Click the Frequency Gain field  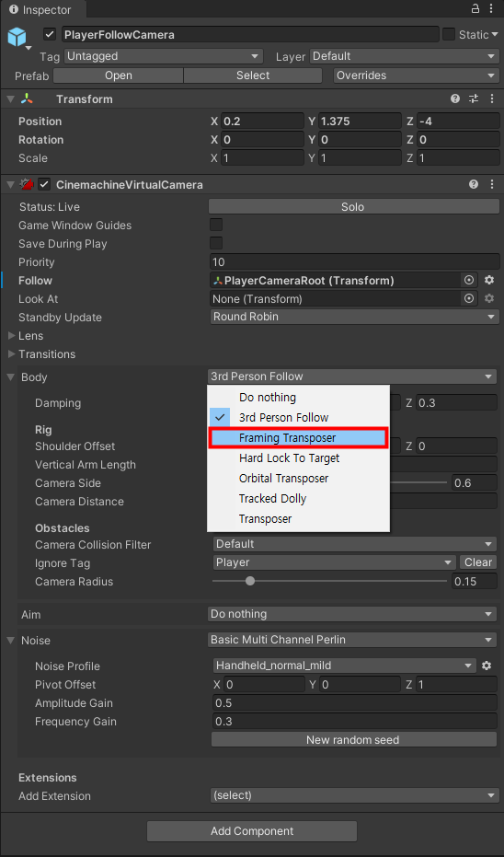tap(354, 722)
